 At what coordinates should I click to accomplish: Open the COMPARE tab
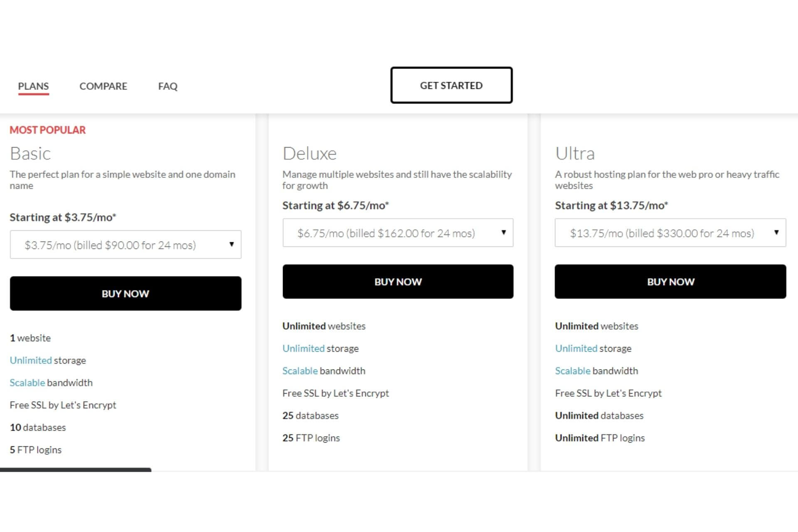tap(103, 86)
